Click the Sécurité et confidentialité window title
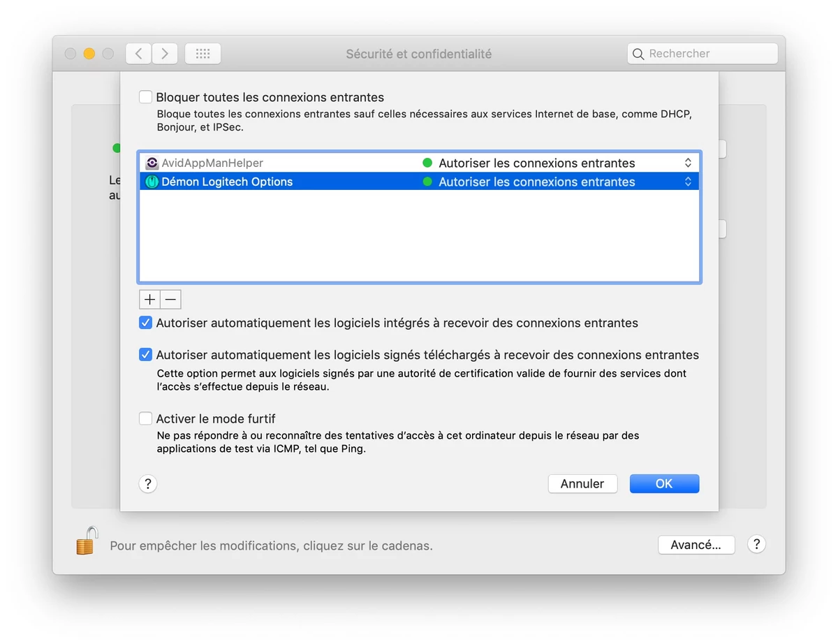Screen dimensions: 838x644 (419, 54)
